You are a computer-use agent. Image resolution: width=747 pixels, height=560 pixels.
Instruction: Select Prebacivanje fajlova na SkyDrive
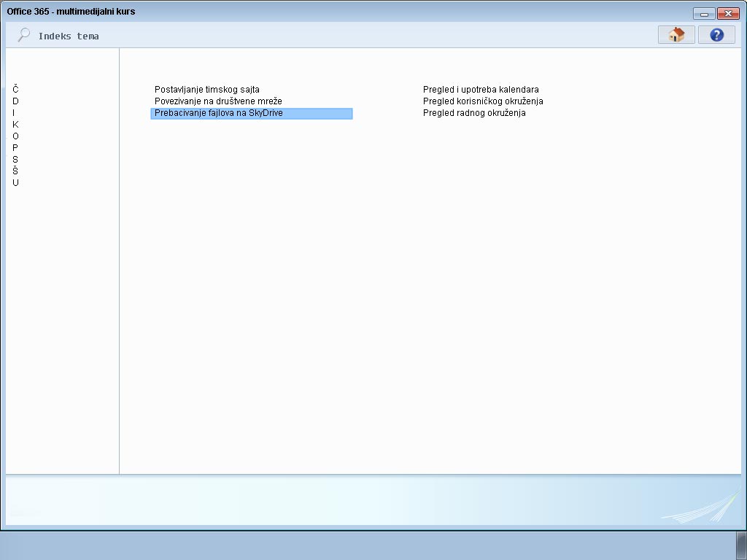219,113
